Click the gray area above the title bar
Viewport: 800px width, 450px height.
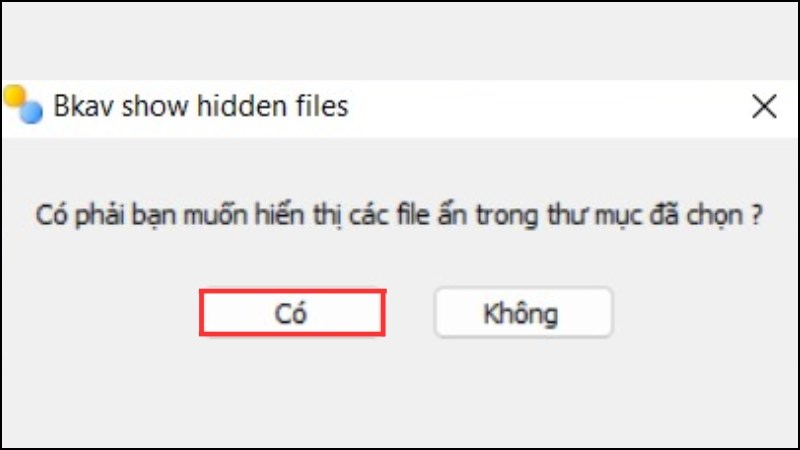pyautogui.click(x=400, y=41)
